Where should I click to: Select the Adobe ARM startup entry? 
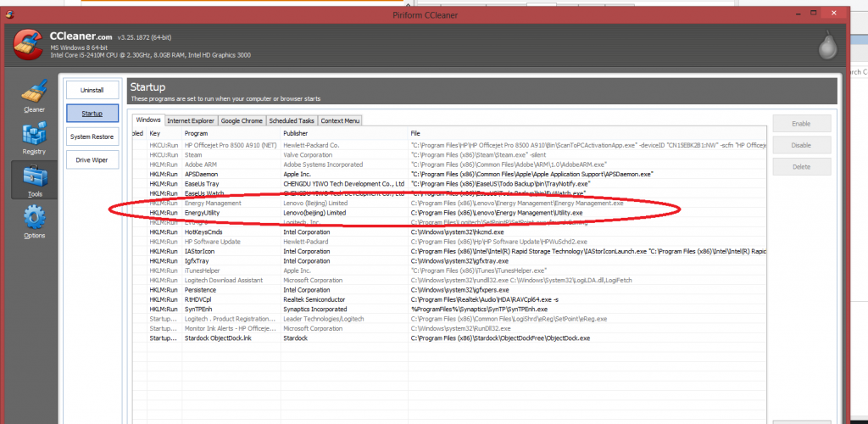tap(449, 165)
